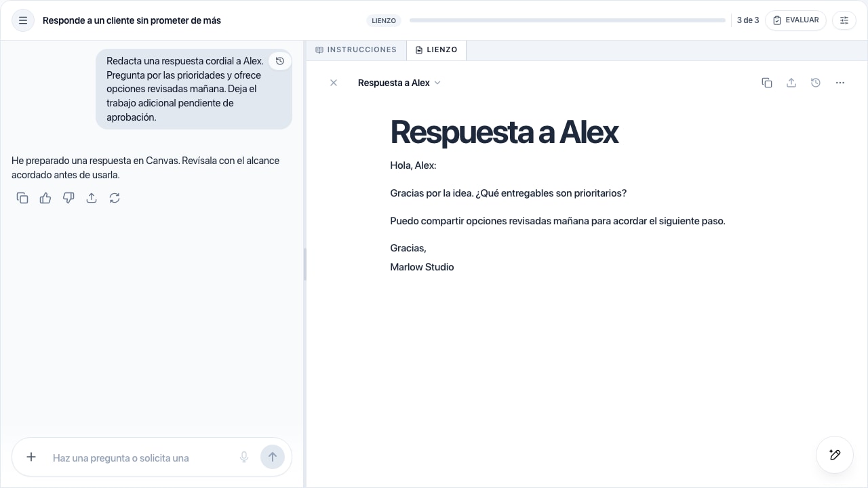Click the assistant reply text about Canvas

146,167
